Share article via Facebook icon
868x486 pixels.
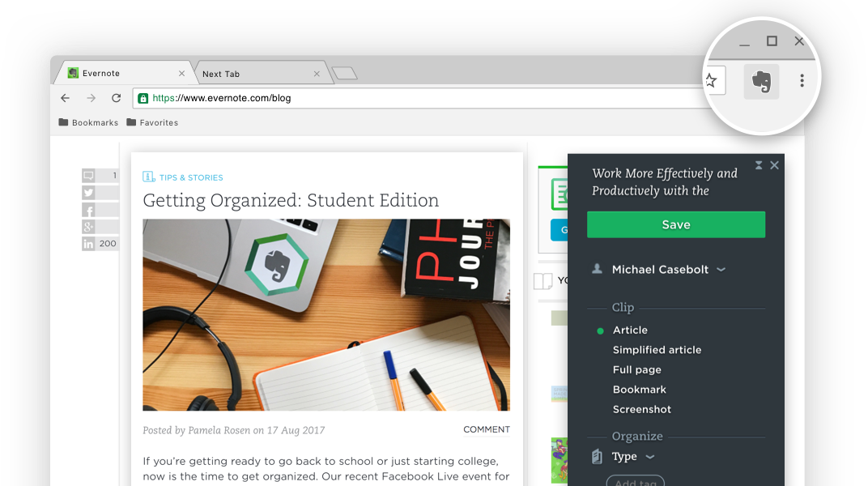(x=88, y=210)
